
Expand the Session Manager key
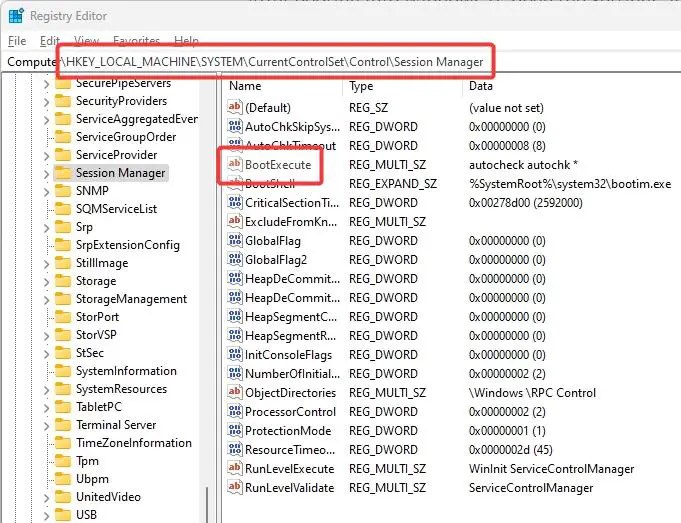(x=46, y=174)
